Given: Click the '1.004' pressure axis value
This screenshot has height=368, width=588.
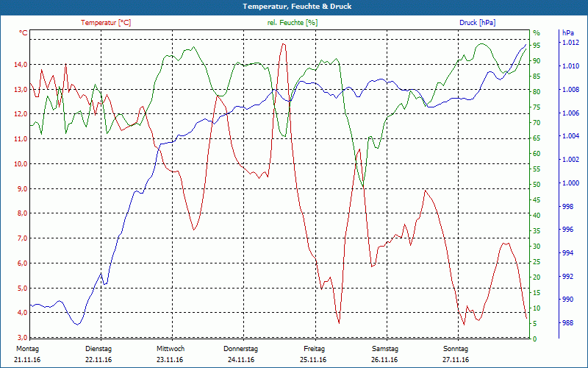Looking at the screenshot, I should (570, 136).
